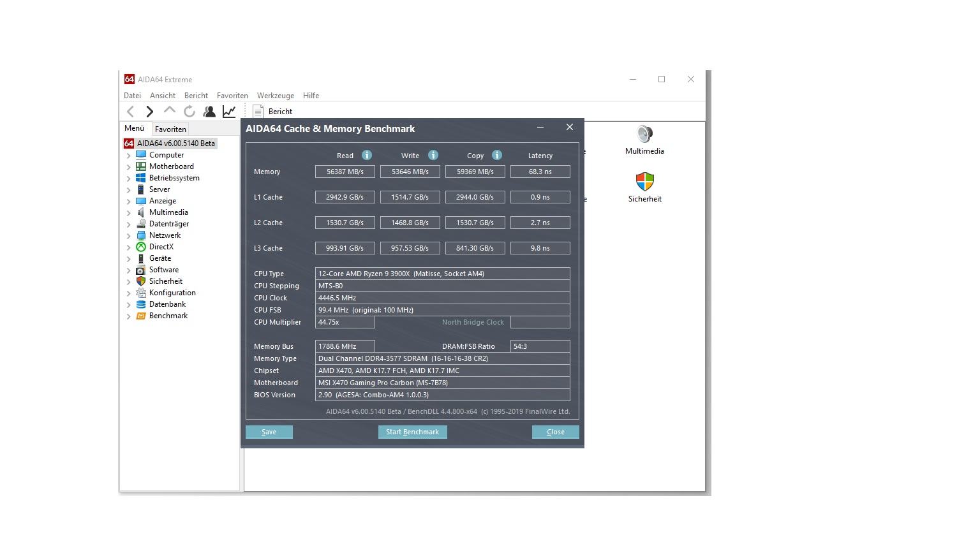This screenshot has height=551, width=980.
Task: Expand the Betriebssystem tree node
Action: click(128, 179)
